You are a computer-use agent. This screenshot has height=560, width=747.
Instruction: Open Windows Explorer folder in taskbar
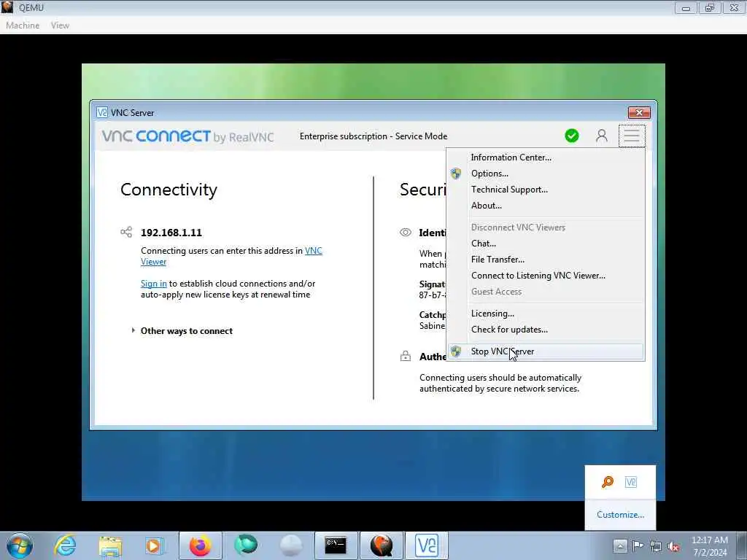pyautogui.click(x=110, y=545)
